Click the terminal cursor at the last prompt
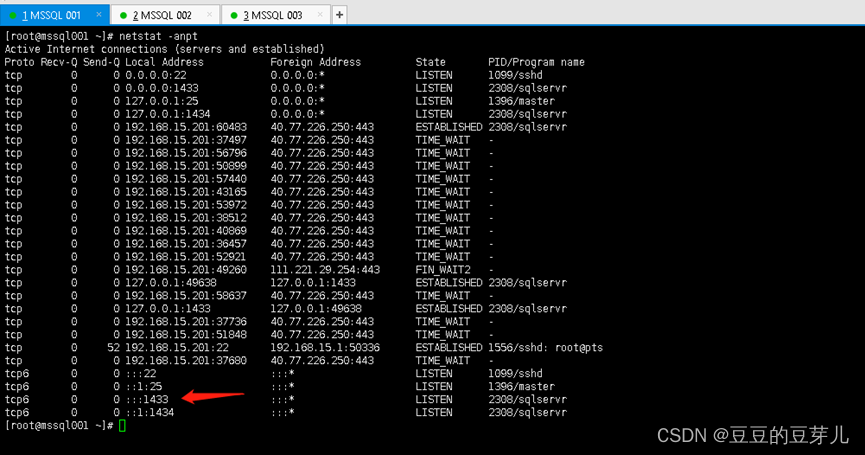 point(122,425)
